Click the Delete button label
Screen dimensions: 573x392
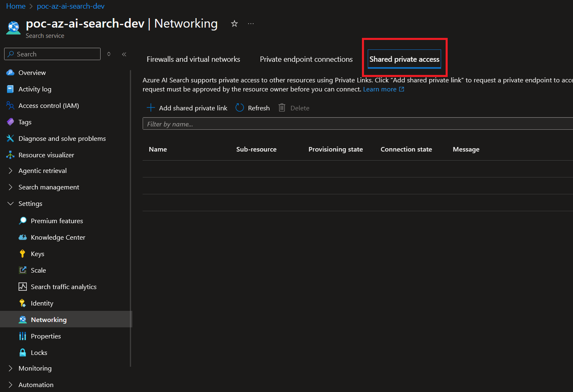[300, 108]
